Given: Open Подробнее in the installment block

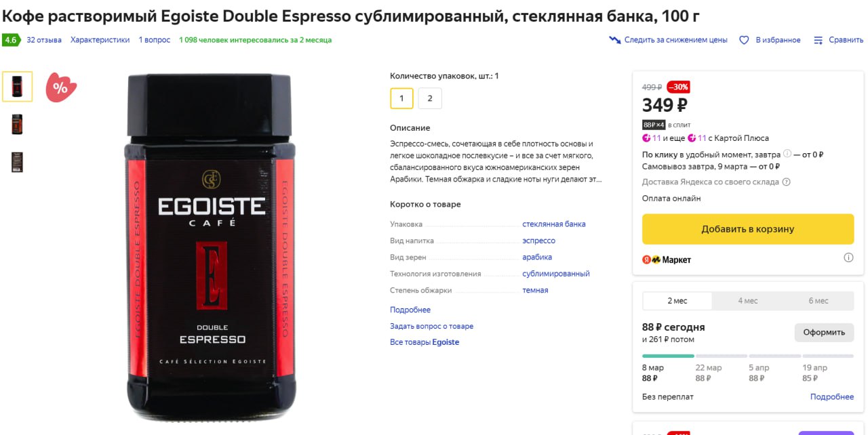Looking at the screenshot, I should coord(832,396).
